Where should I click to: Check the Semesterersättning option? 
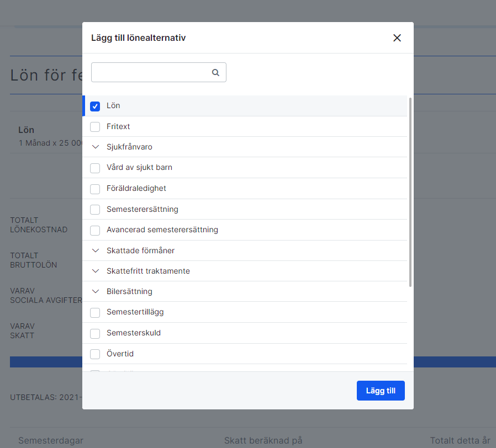95,210
